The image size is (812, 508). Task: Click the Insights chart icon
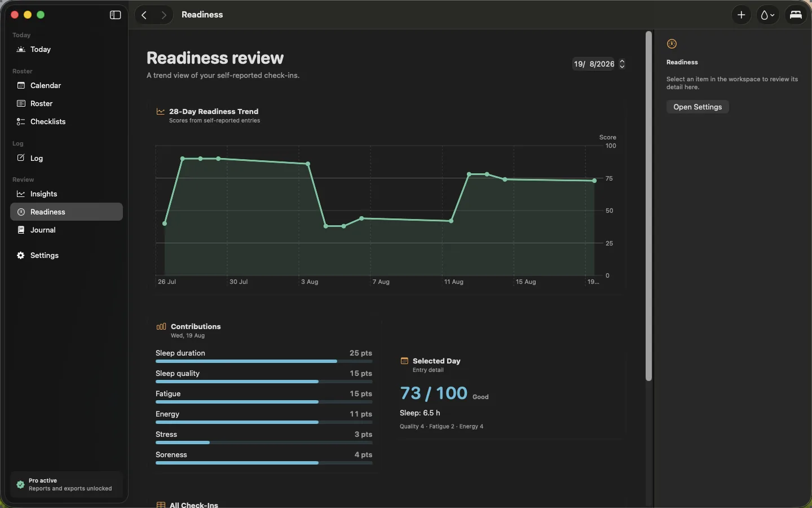(21, 194)
